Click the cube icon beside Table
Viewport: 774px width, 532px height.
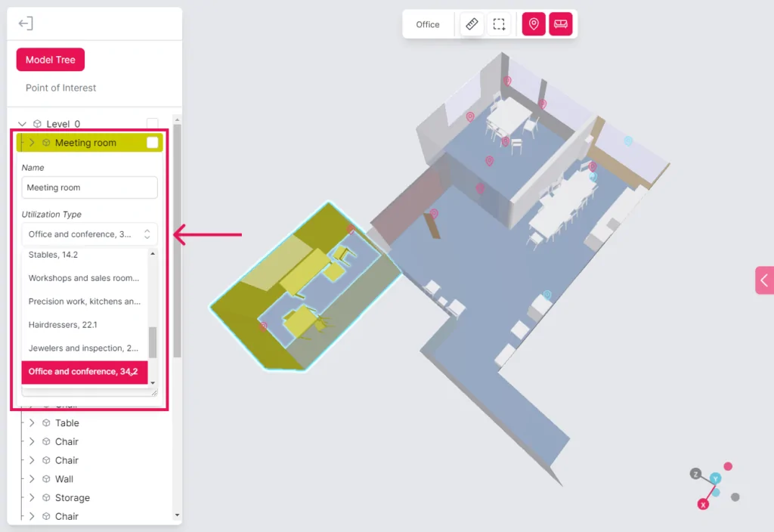[46, 423]
